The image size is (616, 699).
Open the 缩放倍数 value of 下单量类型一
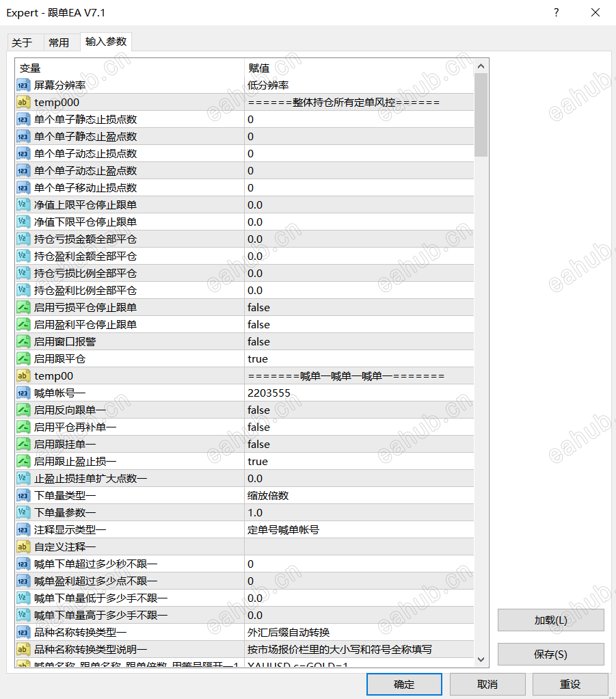[359, 495]
